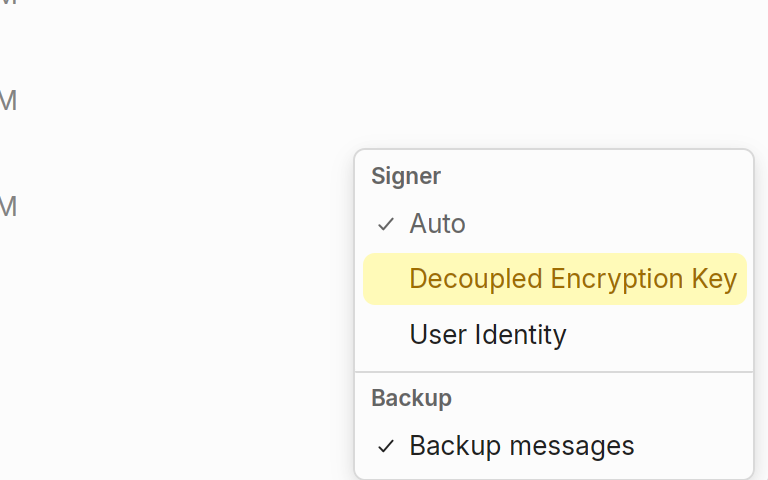The height and width of the screenshot is (480, 768).
Task: Click the lowest partial M on left edge
Action: click(x=8, y=207)
